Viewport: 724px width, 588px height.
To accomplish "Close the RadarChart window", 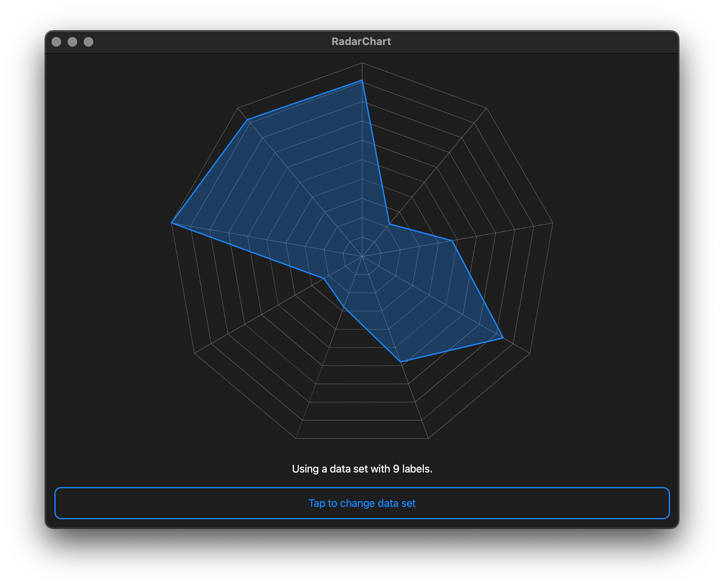I will pyautogui.click(x=56, y=42).
